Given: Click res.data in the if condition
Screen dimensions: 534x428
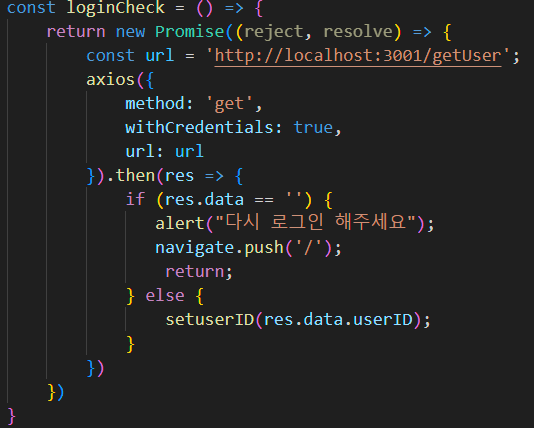Looking at the screenshot, I should click(x=204, y=200).
